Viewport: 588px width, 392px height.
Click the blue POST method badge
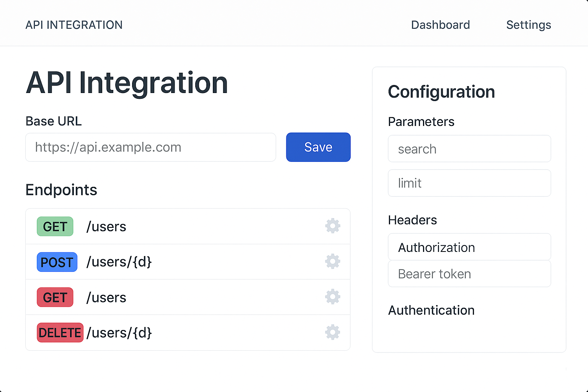pyautogui.click(x=57, y=262)
